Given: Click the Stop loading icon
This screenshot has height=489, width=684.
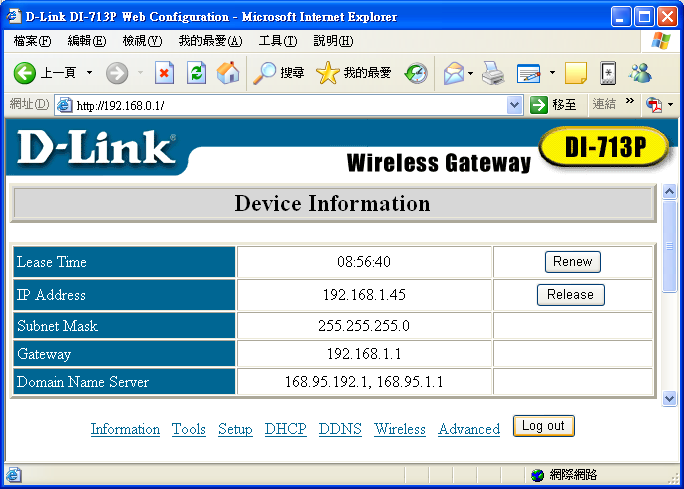Looking at the screenshot, I should tap(164, 73).
